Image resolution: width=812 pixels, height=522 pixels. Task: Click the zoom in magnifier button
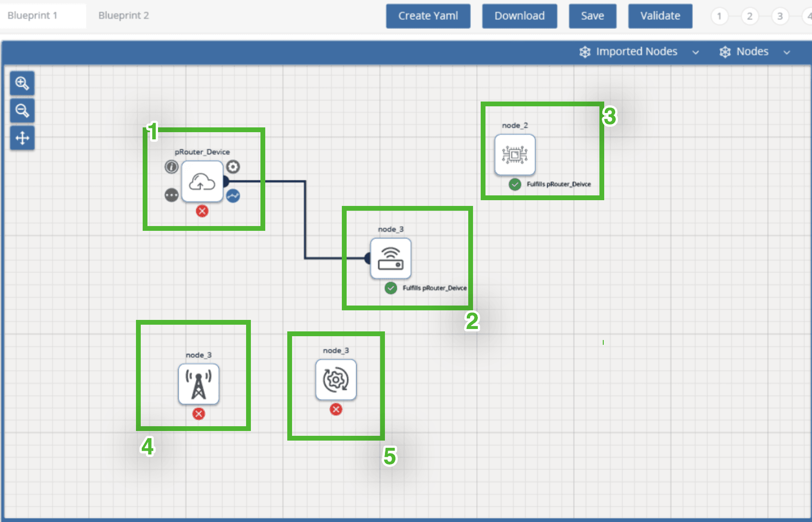point(22,83)
